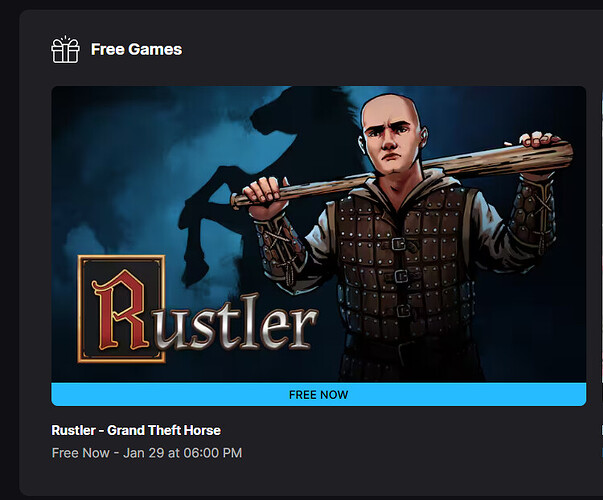The image size is (603, 500).
Task: Open the Free Games section heading
Action: (x=136, y=50)
